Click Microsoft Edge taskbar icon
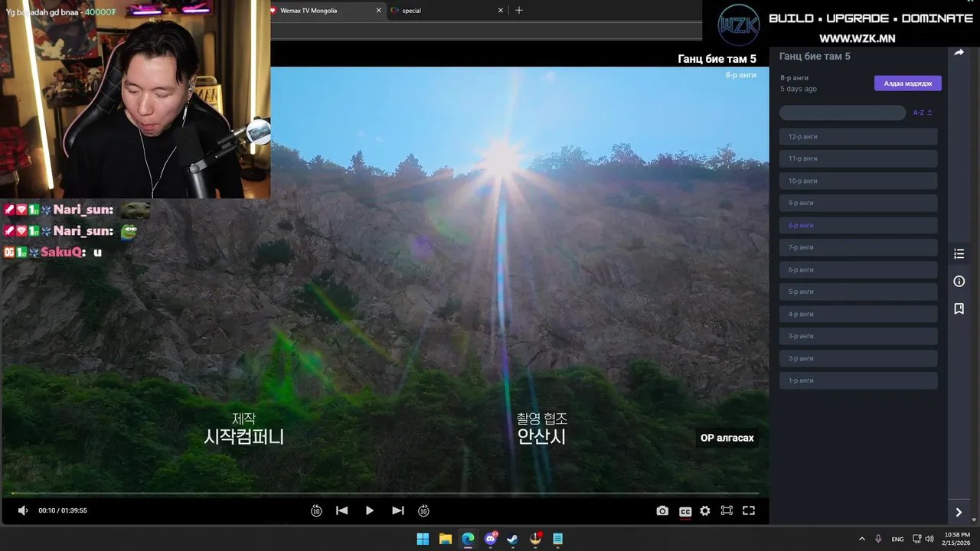Image resolution: width=980 pixels, height=551 pixels. (x=468, y=539)
